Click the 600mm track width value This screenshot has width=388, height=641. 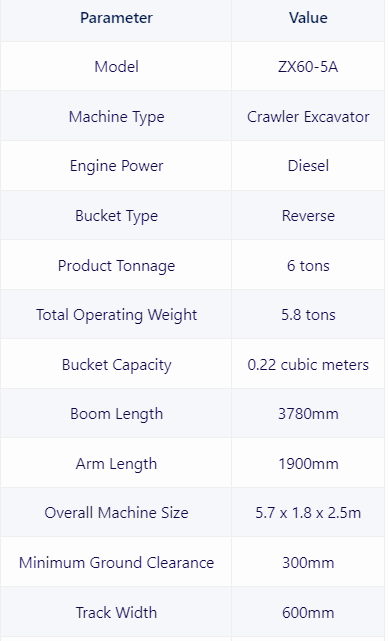(308, 613)
